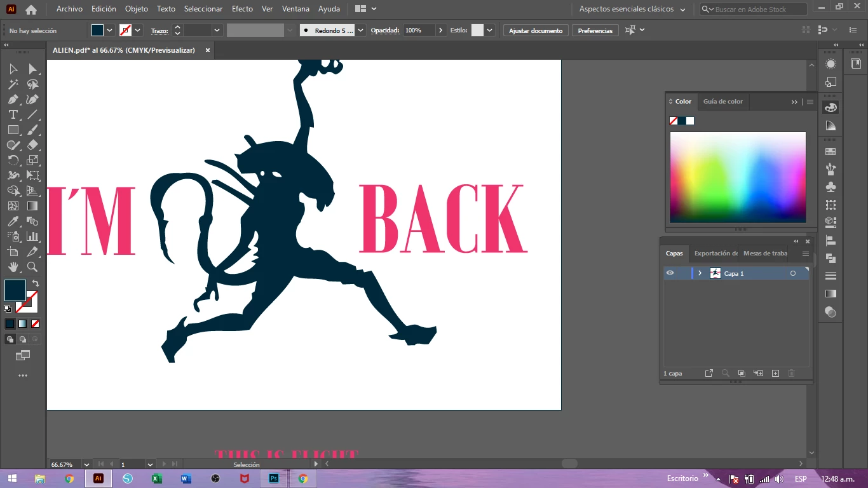Set None mode below fill swatch
The width and height of the screenshot is (868, 488).
click(x=35, y=323)
